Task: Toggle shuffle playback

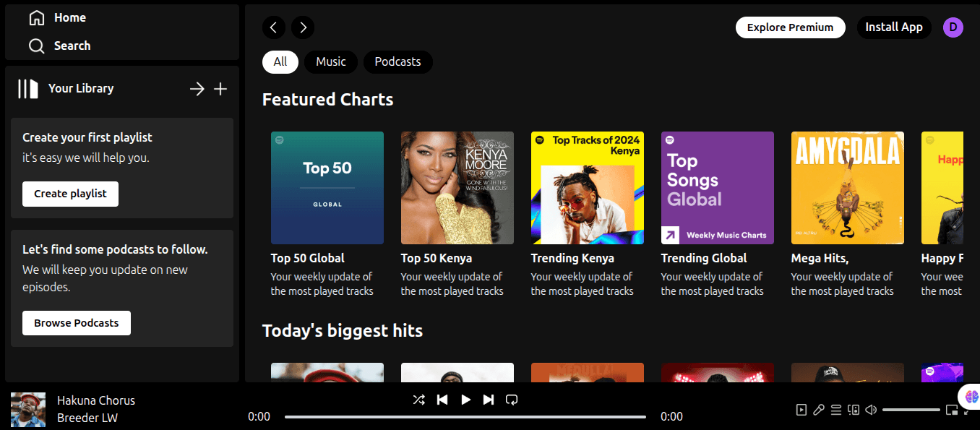Action: pos(418,400)
